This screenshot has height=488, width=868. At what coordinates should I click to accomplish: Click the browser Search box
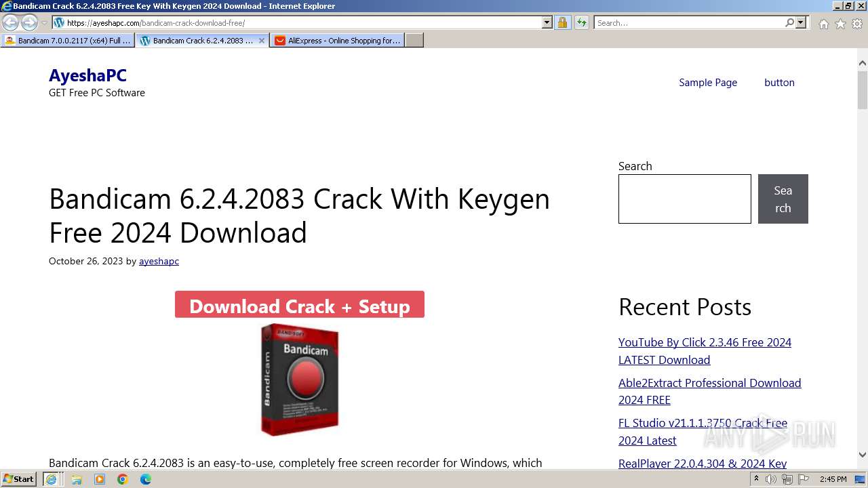click(x=688, y=22)
